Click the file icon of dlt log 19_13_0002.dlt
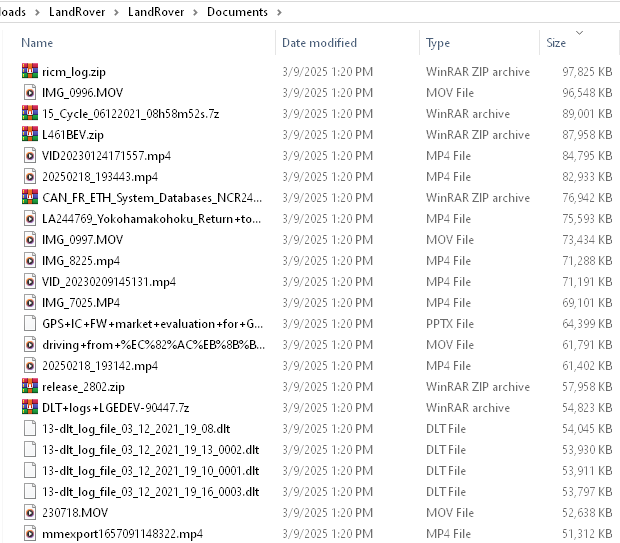This screenshot has width=620, height=543. click(30, 449)
